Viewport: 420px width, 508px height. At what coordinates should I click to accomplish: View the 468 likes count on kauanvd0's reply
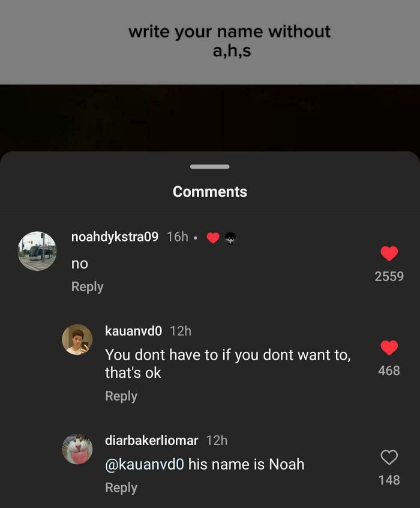pyautogui.click(x=389, y=370)
